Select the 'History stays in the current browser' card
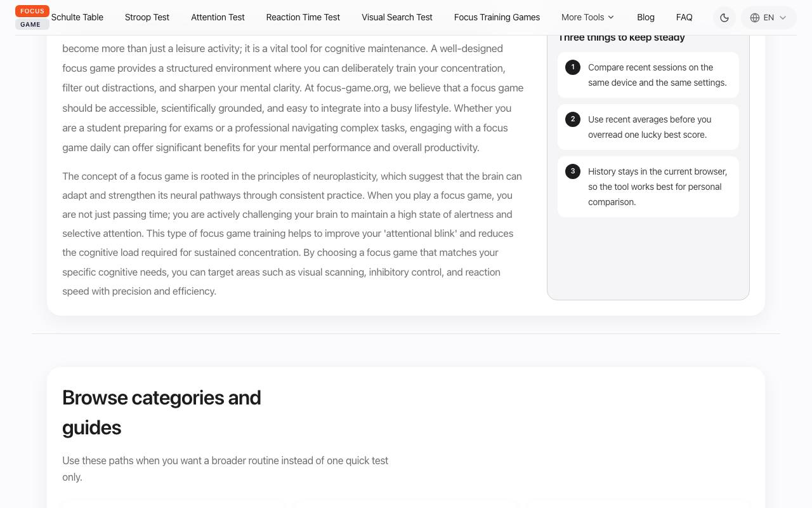 tap(648, 187)
